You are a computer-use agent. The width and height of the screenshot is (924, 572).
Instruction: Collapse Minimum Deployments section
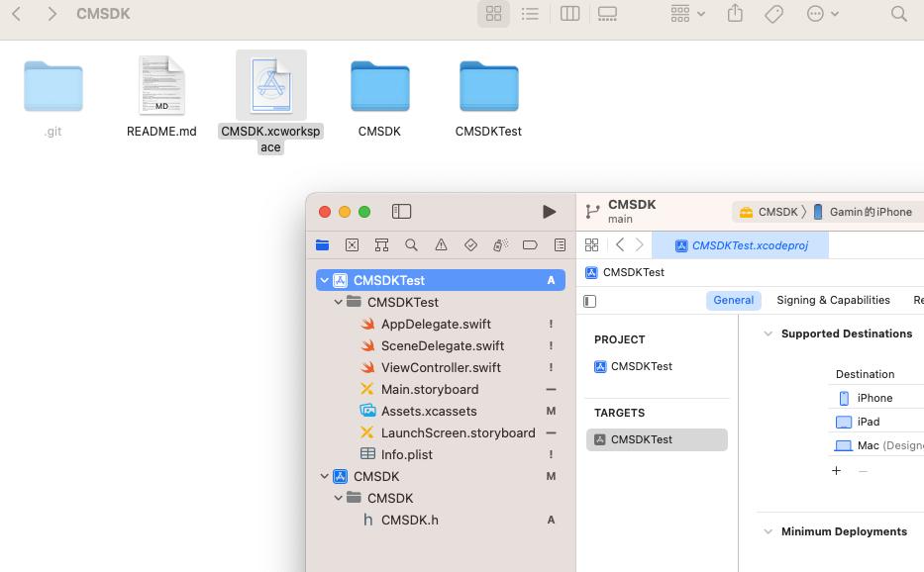[768, 532]
